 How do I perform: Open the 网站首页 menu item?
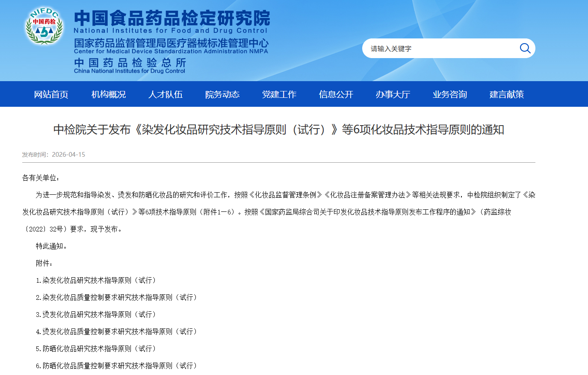(51, 94)
